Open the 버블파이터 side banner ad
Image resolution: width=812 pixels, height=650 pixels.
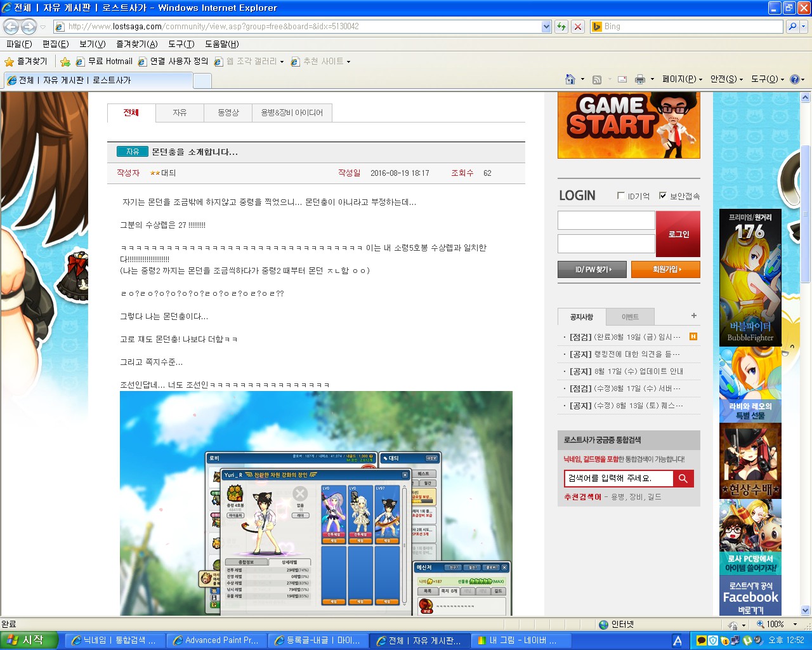pos(750,277)
